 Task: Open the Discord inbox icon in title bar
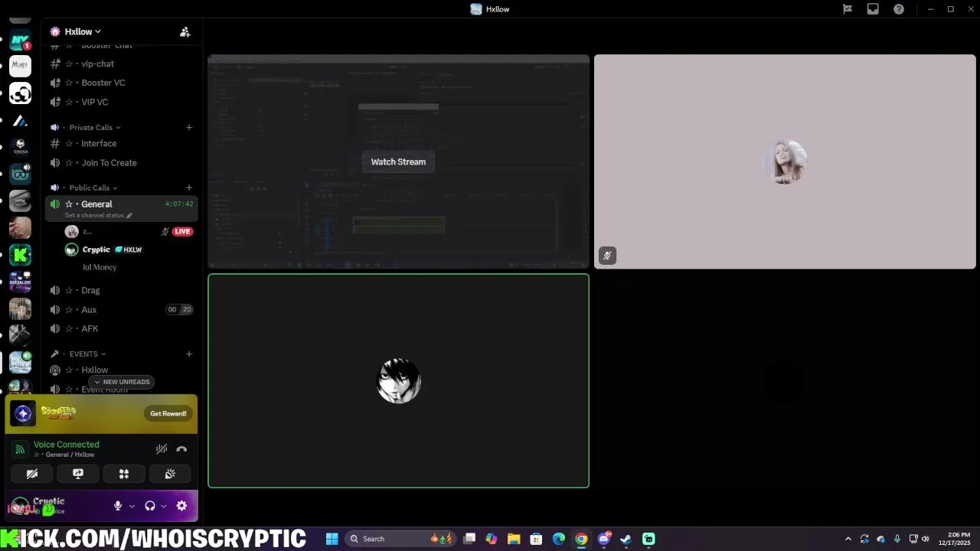click(x=873, y=9)
